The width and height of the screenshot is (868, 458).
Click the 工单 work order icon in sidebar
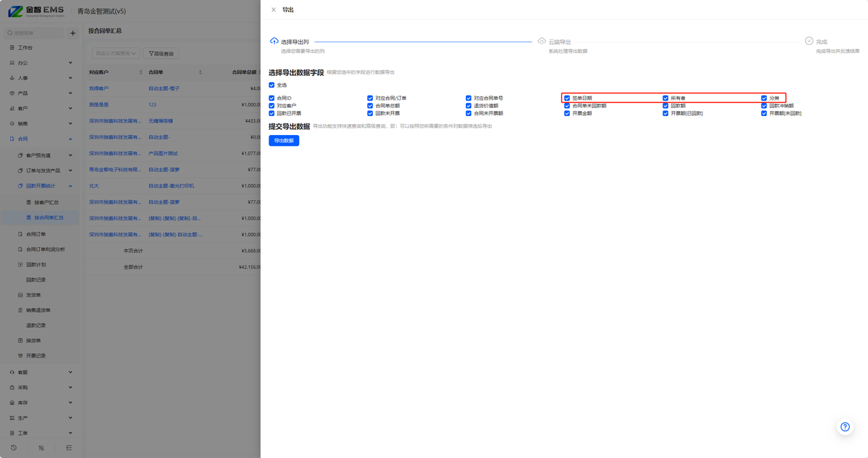pos(12,433)
